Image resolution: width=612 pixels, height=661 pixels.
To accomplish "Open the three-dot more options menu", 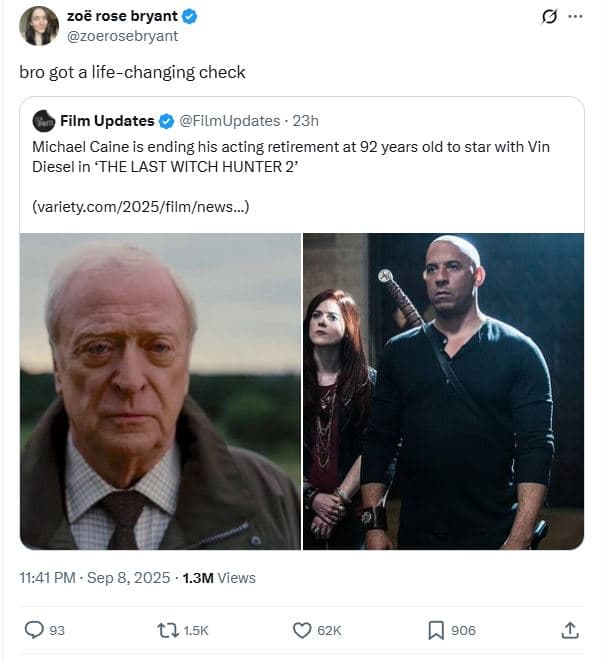I will [x=574, y=17].
